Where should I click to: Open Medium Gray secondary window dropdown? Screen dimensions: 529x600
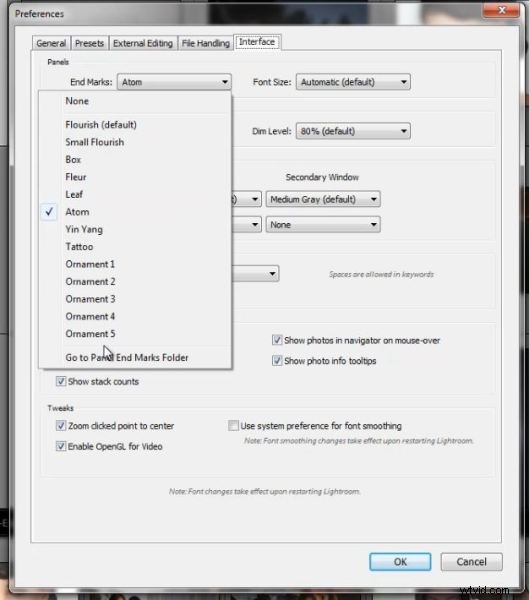323,199
